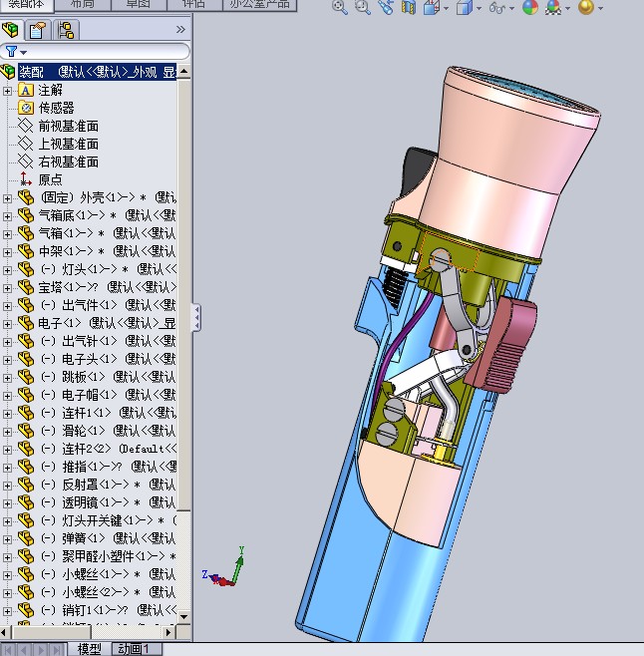Click the horizontal scrollbar right arrow
Image resolution: width=644 pixels, height=656 pixels.
coord(168,632)
